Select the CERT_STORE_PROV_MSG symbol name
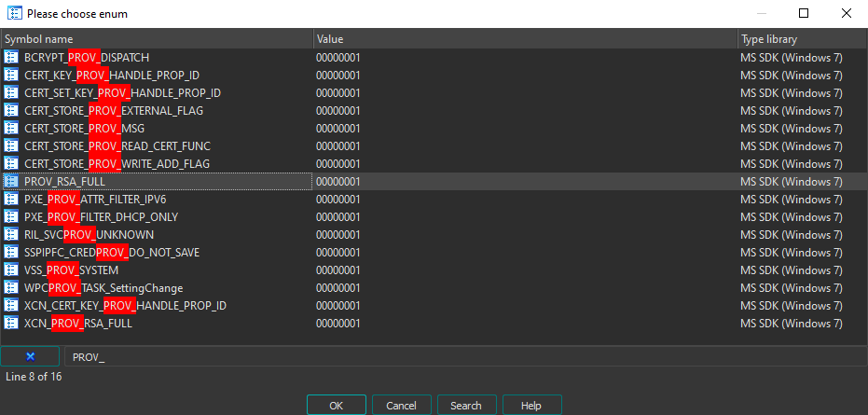Screen dimensions: 868x415 [84, 128]
